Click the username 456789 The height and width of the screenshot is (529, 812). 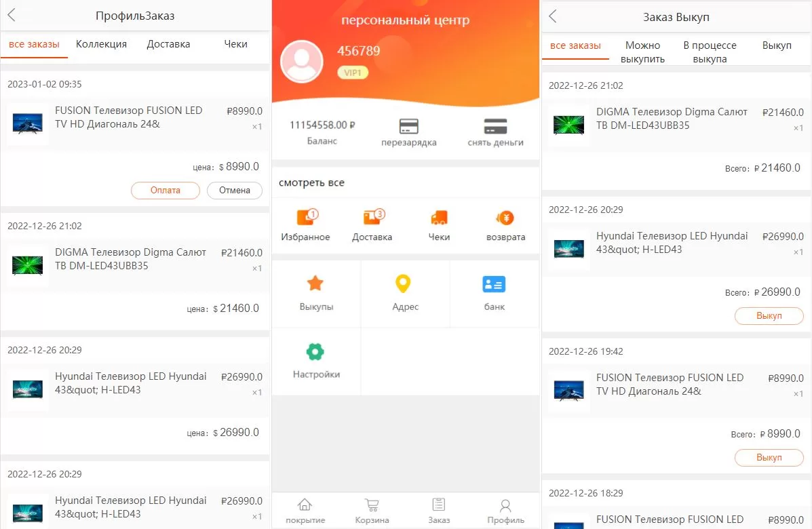click(358, 51)
